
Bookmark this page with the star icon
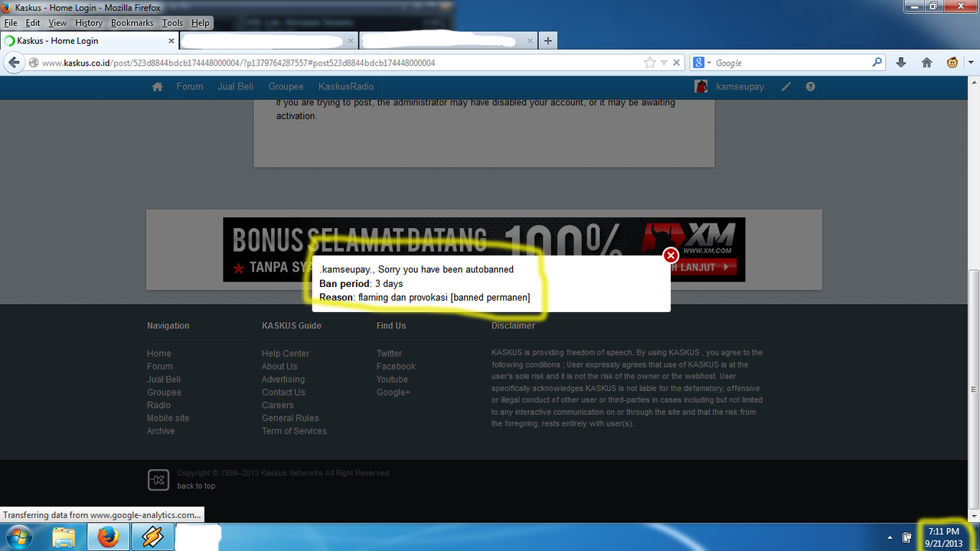650,63
